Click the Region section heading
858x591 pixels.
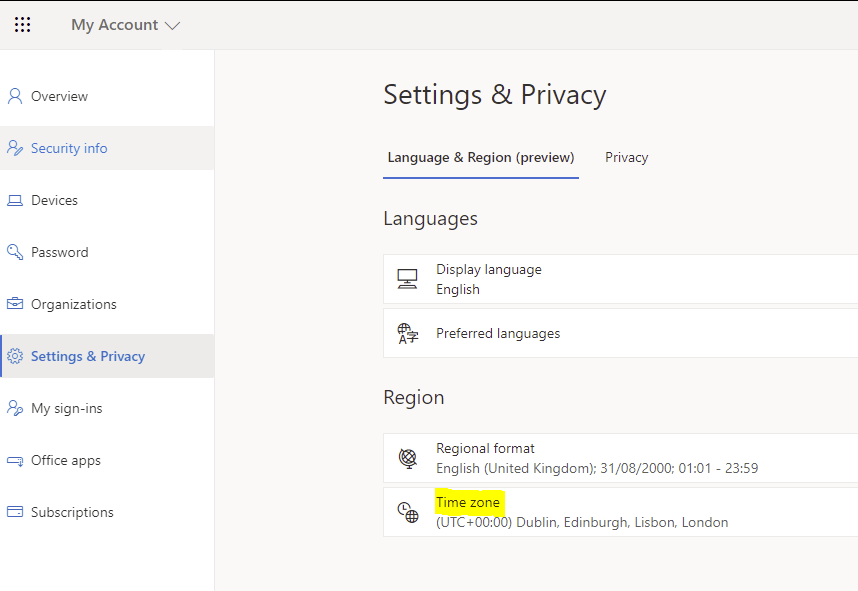414,398
